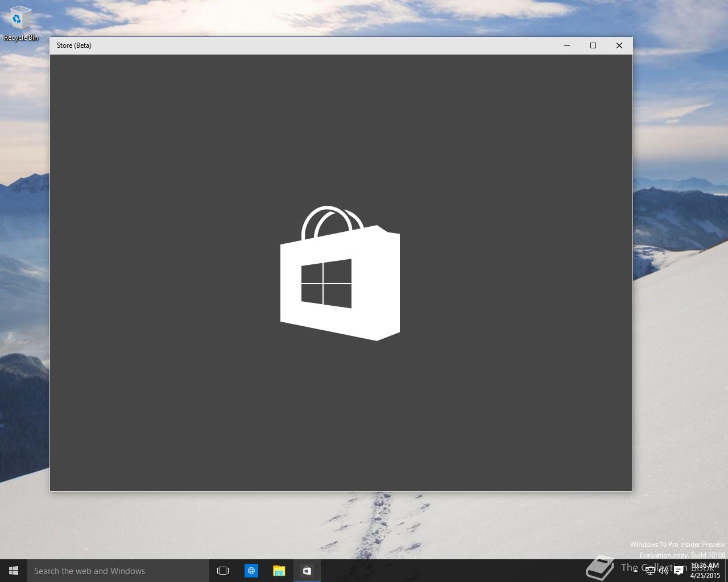Close the Store (Beta) window

pos(619,45)
